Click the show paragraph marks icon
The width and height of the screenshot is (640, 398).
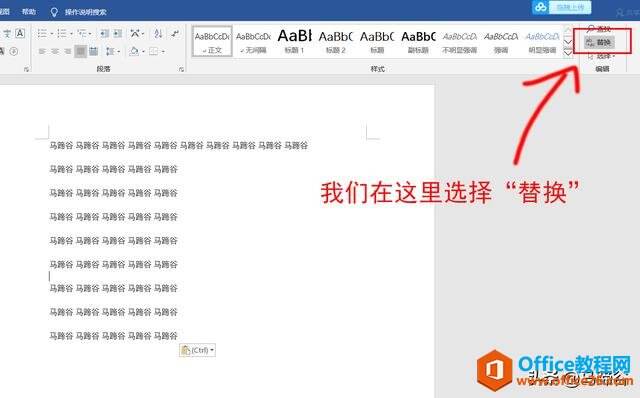point(175,33)
